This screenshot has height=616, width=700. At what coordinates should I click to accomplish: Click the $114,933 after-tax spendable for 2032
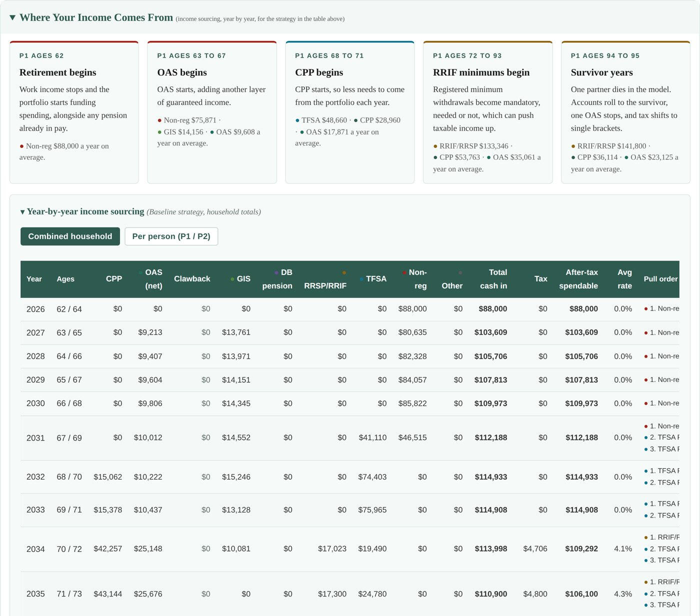(581, 477)
